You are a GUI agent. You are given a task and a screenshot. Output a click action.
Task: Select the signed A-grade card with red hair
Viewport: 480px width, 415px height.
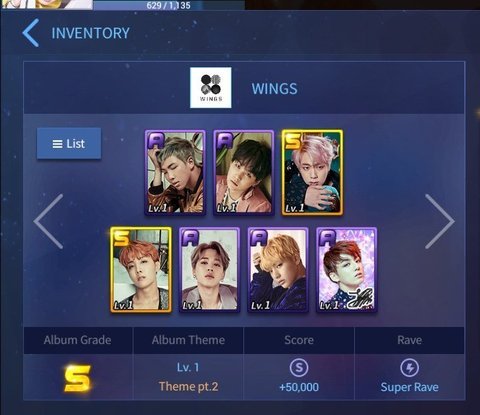[347, 270]
